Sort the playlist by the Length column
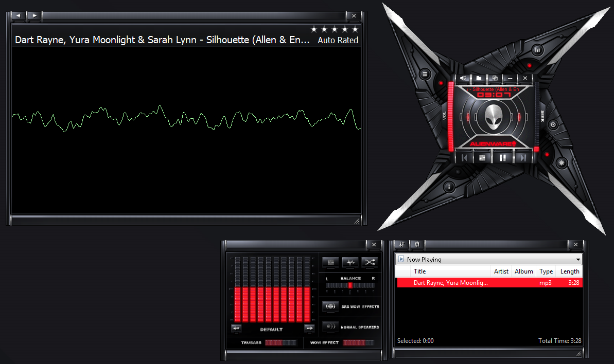This screenshot has width=614, height=364. (x=570, y=271)
